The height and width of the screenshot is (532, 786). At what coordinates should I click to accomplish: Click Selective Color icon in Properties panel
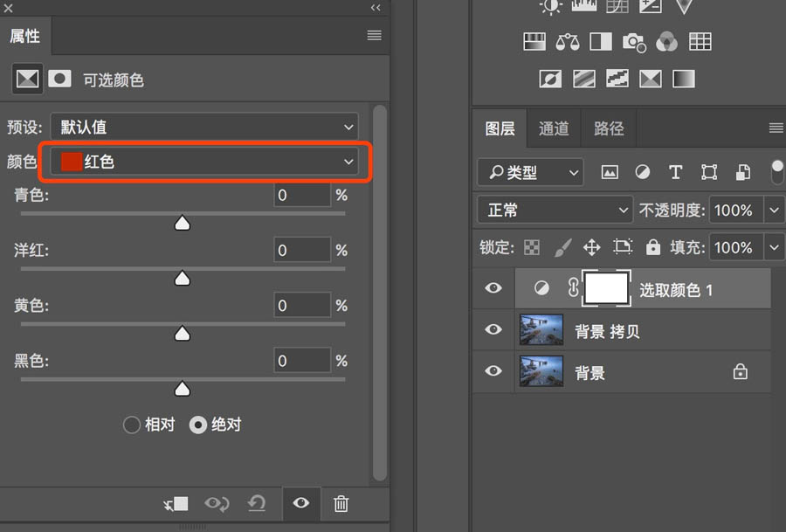27,79
